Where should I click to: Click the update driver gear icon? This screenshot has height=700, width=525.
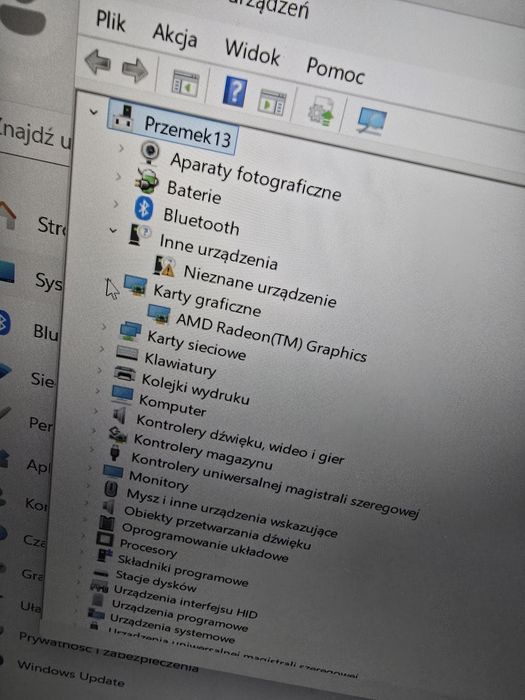[x=321, y=112]
